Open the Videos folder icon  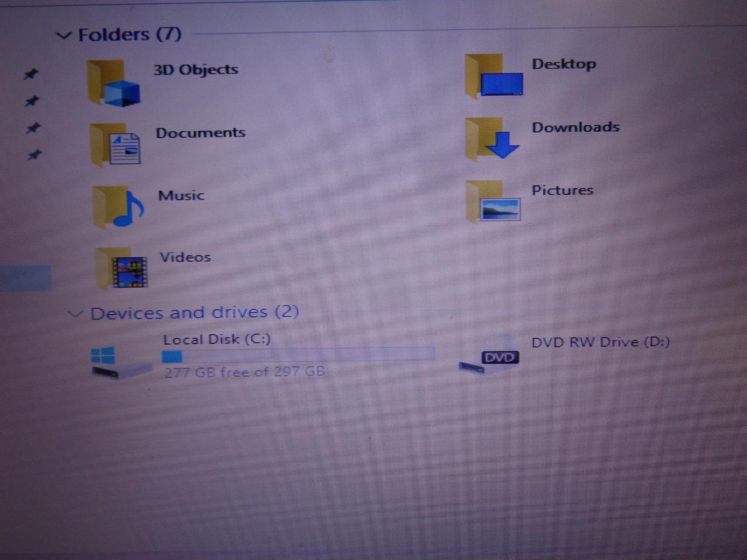click(x=121, y=268)
